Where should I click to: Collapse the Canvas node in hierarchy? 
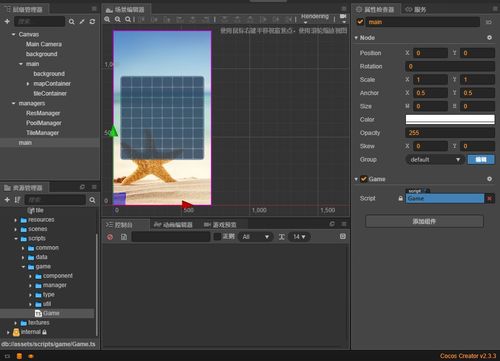point(13,34)
